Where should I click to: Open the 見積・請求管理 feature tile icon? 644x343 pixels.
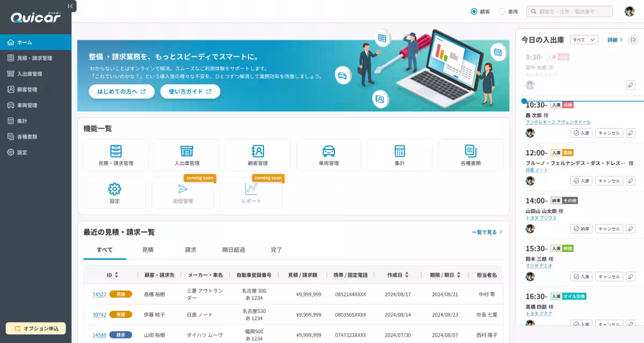tap(116, 151)
